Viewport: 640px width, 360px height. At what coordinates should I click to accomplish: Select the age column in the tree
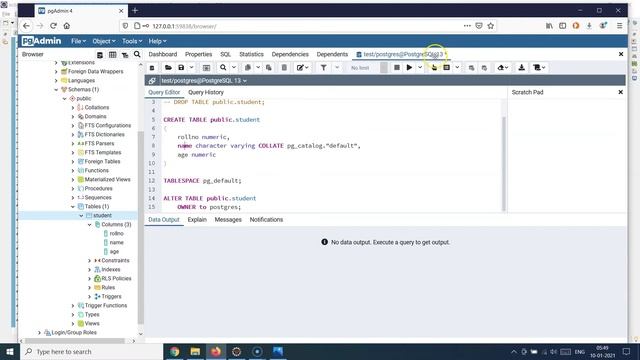[114, 251]
